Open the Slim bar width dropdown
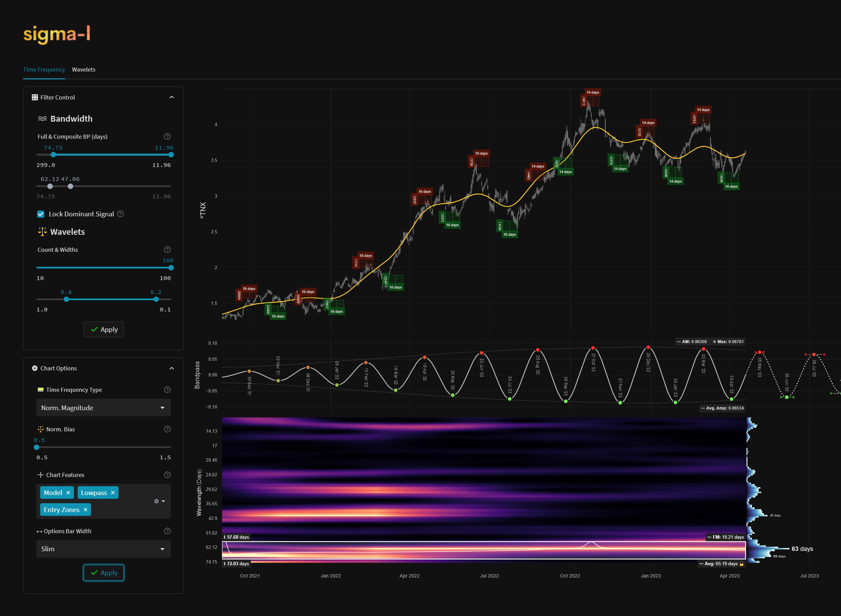The image size is (841, 616). (x=104, y=549)
